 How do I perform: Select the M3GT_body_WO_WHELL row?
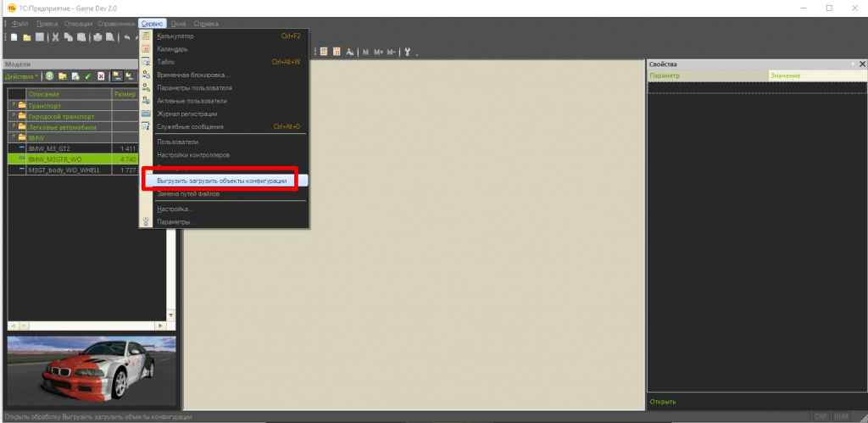[x=72, y=170]
